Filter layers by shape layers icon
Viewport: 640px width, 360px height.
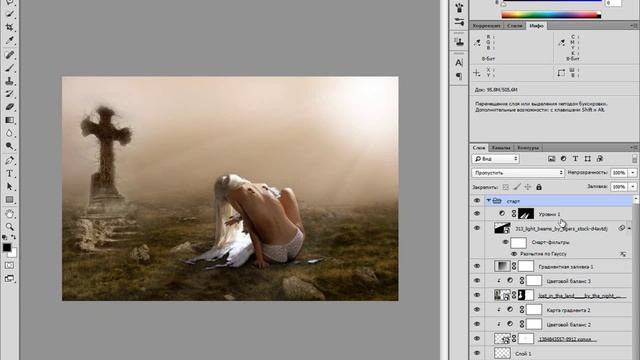click(587, 159)
